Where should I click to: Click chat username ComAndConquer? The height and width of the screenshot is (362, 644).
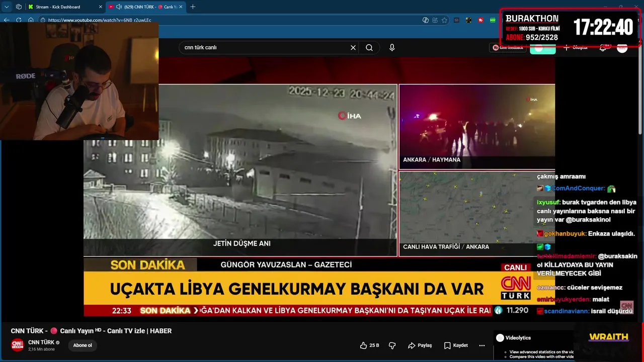pos(578,189)
